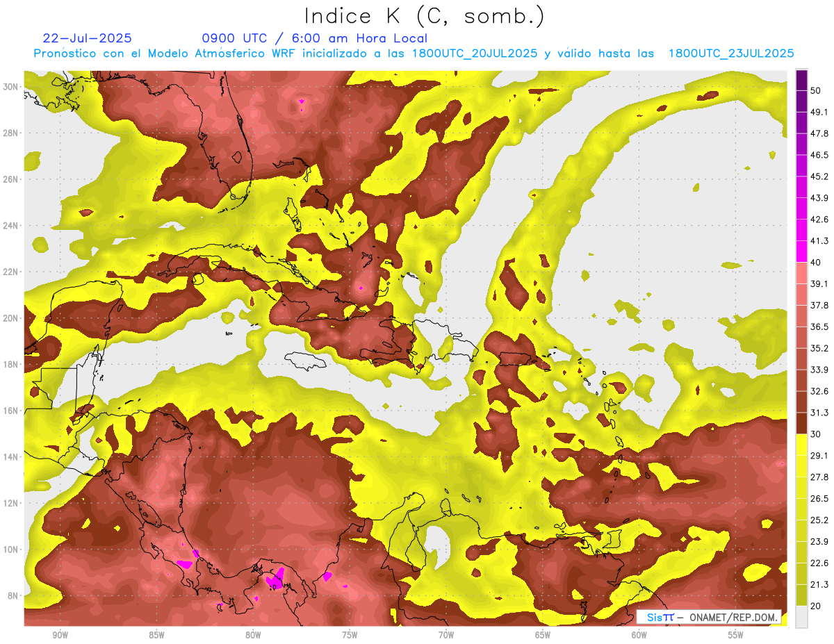Click the 16N latitude axis label
Image resolution: width=834 pixels, height=644 pixels.
click(10, 411)
